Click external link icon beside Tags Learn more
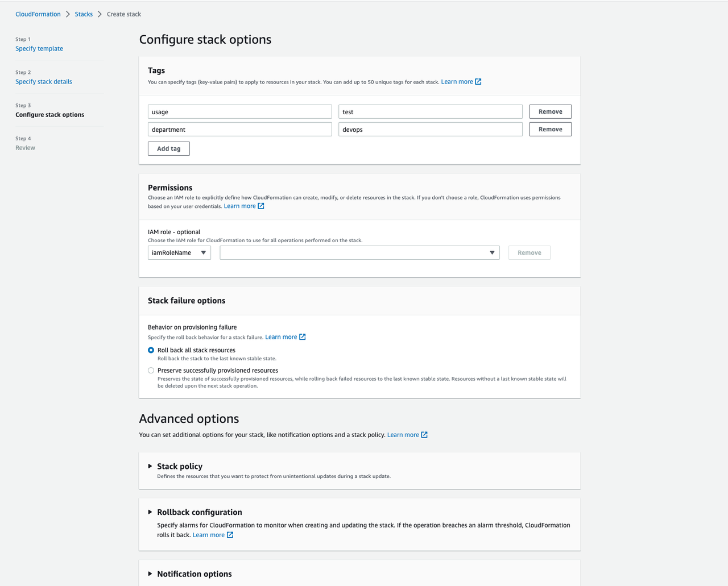 (x=478, y=82)
